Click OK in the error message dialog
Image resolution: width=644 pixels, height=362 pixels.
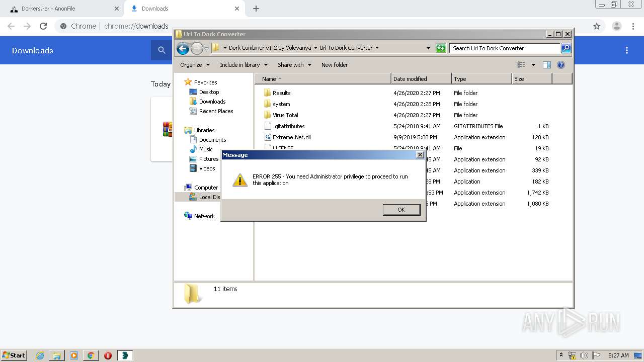(401, 210)
